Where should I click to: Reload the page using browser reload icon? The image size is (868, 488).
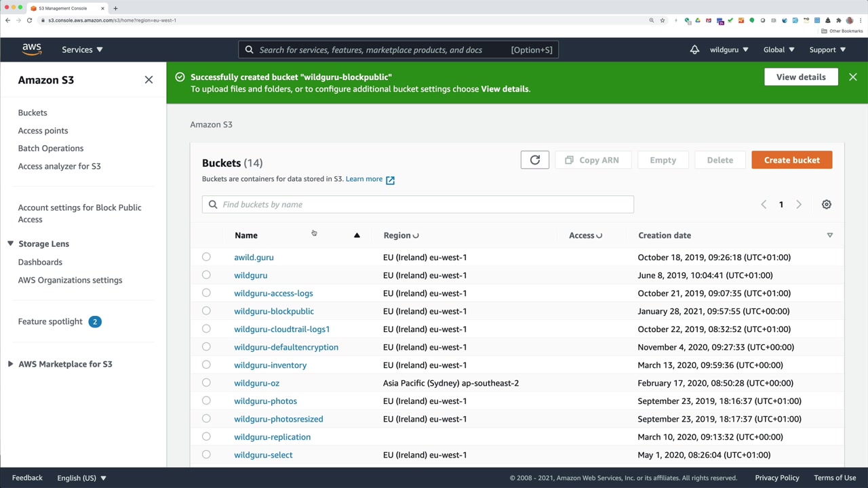click(x=29, y=20)
